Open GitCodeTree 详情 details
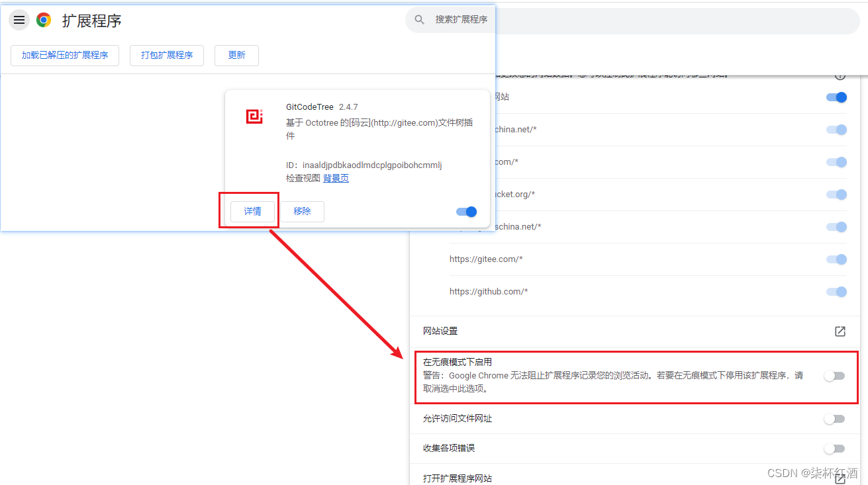The width and height of the screenshot is (868, 485). 252,211
